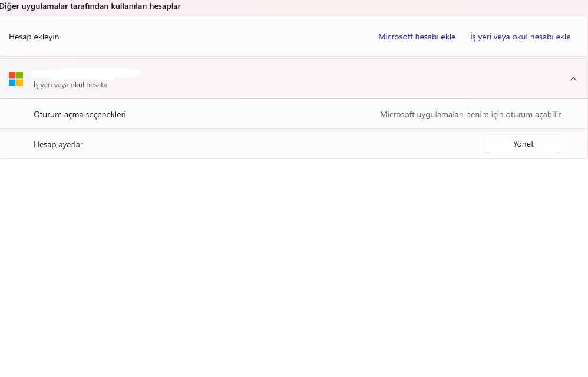Click the 'Diğer uygulamalar tarafından kullanılan hesaplar' heading

point(90,6)
